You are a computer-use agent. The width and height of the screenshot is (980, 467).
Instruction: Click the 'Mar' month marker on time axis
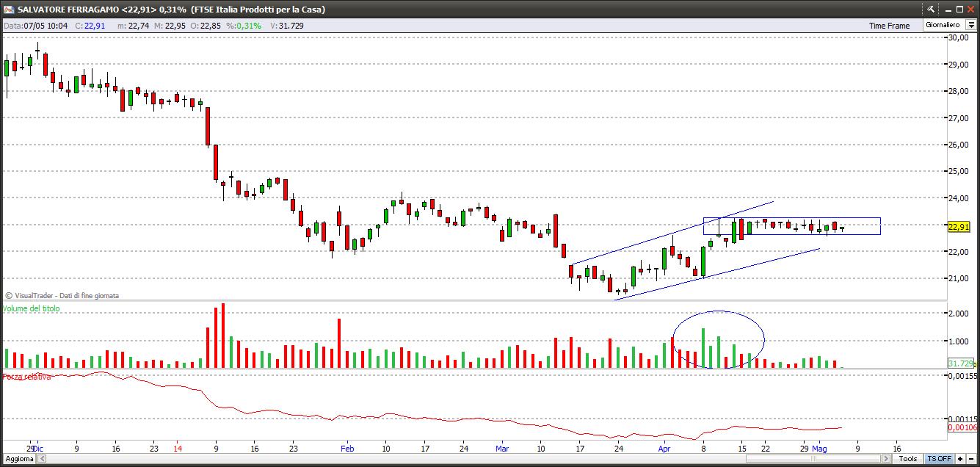(502, 447)
